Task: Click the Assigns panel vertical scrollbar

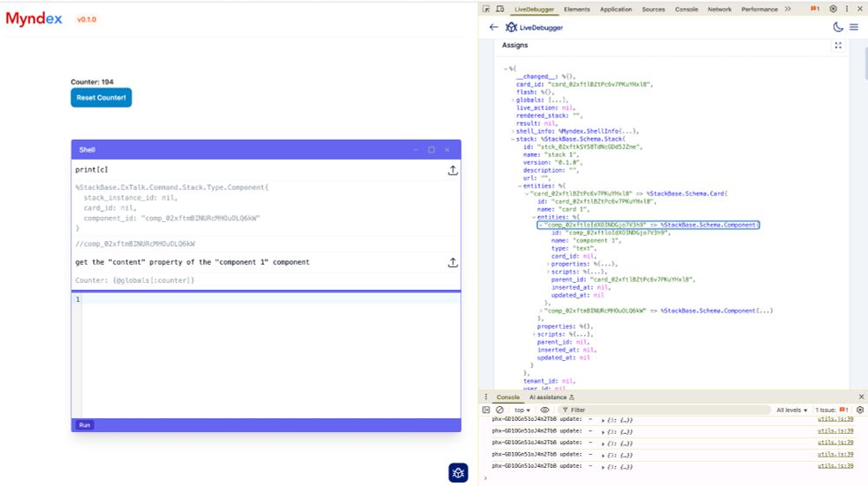Action: 865,63
